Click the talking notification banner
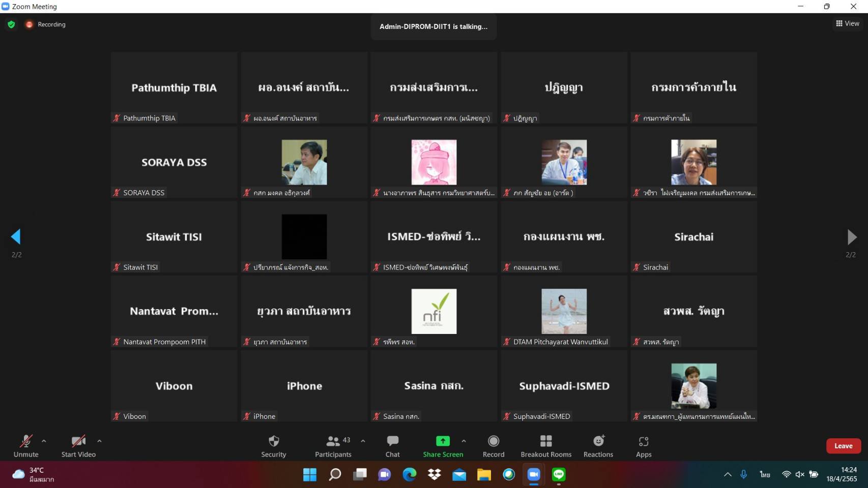This screenshot has width=868, height=488. (433, 26)
